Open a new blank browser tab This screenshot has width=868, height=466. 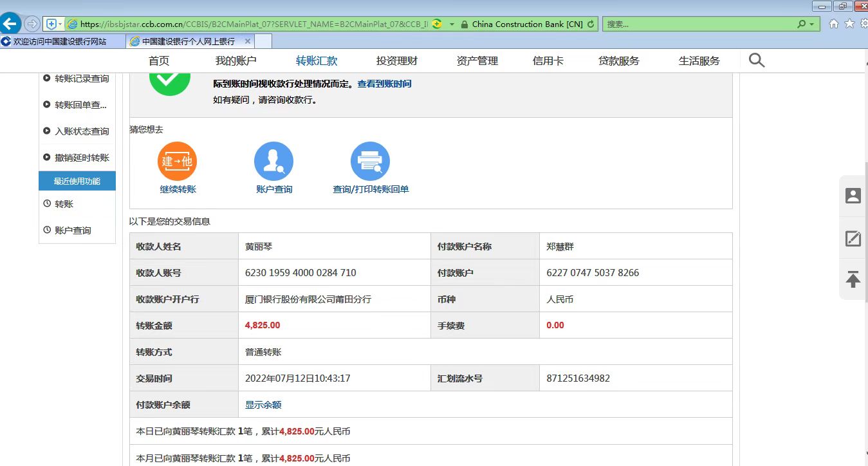pyautogui.click(x=263, y=41)
